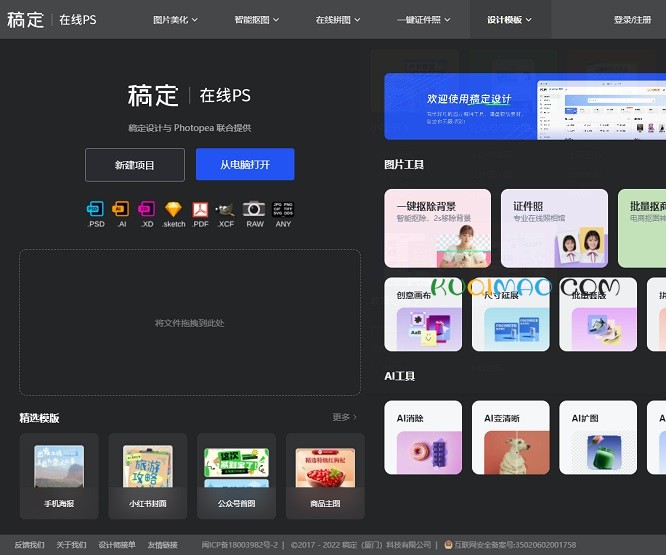Open the 更多 templates expander
The width and height of the screenshot is (666, 555).
point(344,417)
